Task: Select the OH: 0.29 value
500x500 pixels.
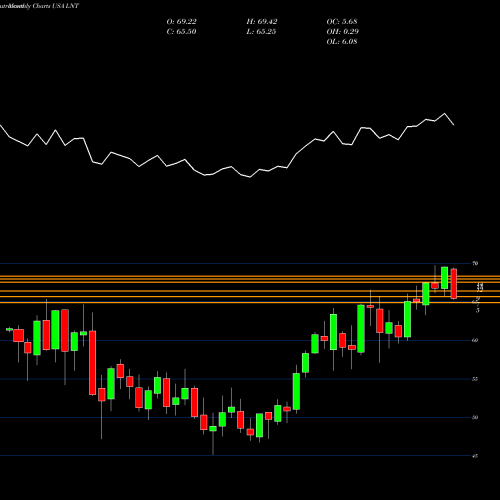Action: pos(342,32)
